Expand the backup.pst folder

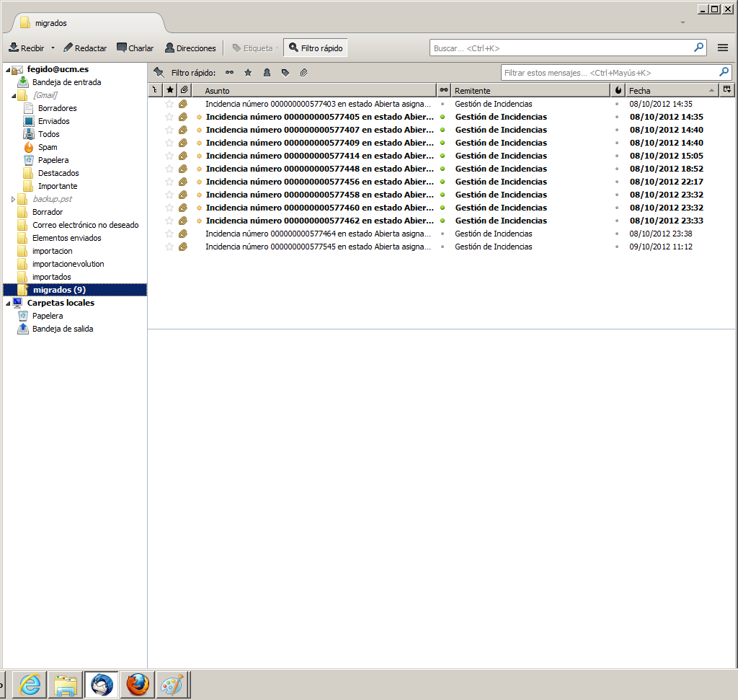tap(13, 199)
